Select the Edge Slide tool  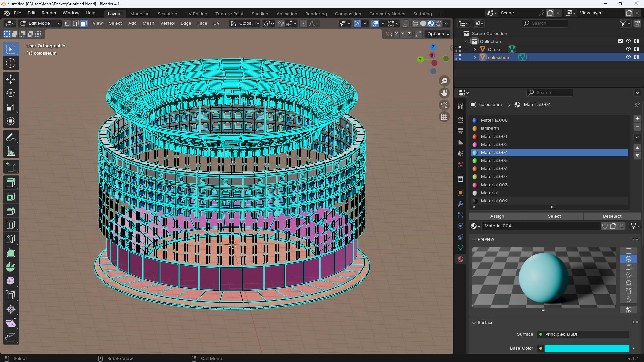point(11,295)
